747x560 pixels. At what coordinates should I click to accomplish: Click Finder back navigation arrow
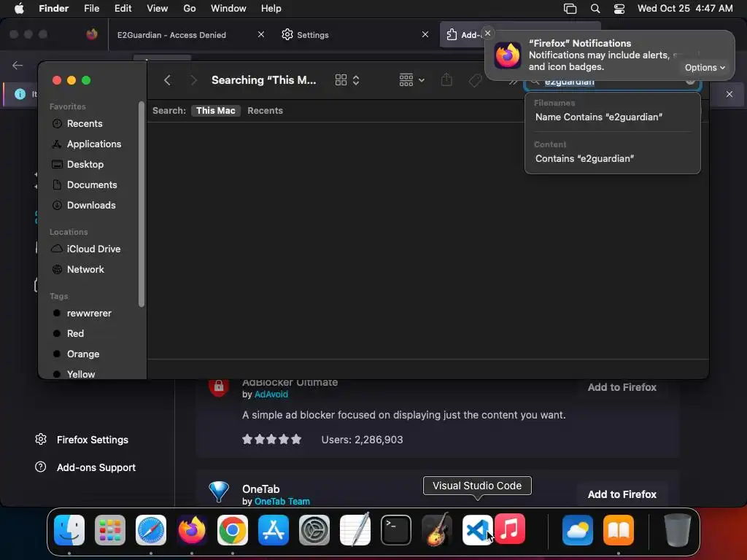coord(167,80)
